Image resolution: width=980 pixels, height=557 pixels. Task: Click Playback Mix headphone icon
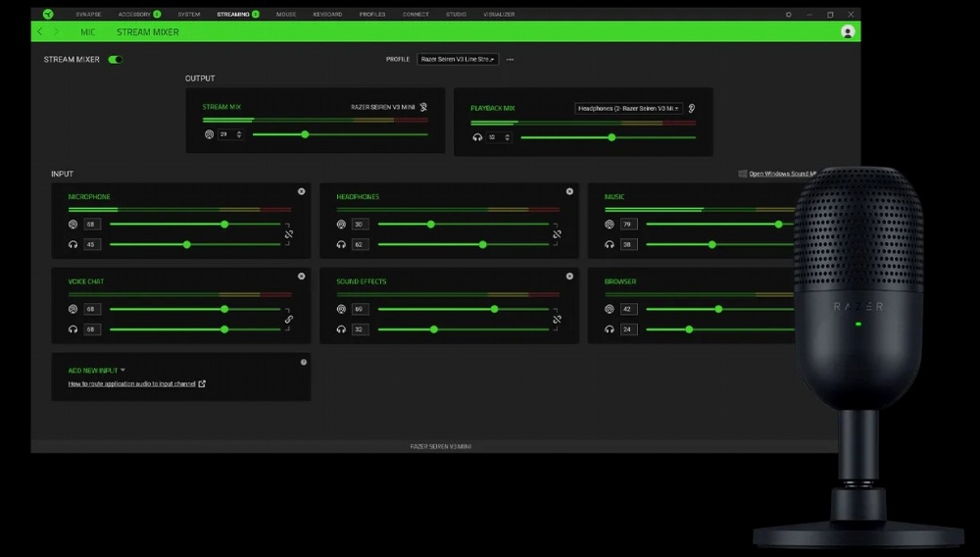tap(477, 137)
